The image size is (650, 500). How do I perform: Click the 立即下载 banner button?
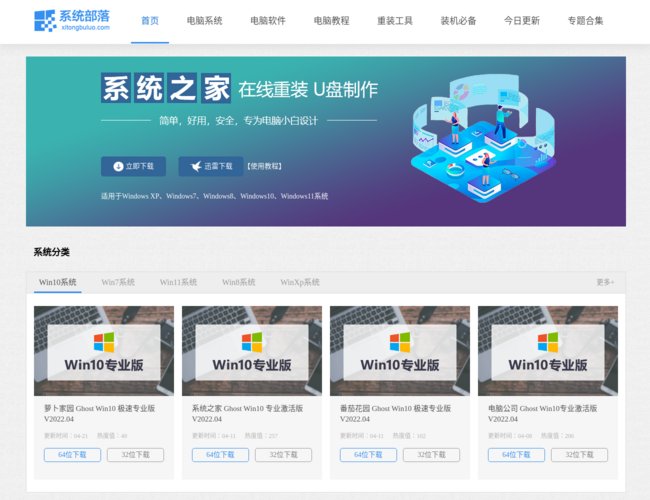tap(133, 166)
